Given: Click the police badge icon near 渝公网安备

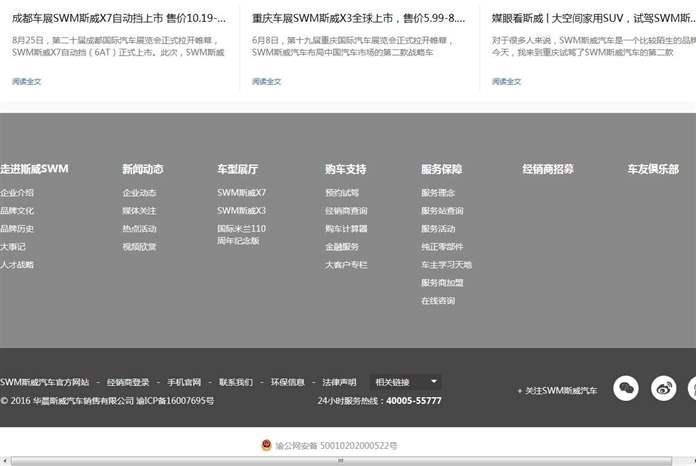Looking at the screenshot, I should pos(266,445).
